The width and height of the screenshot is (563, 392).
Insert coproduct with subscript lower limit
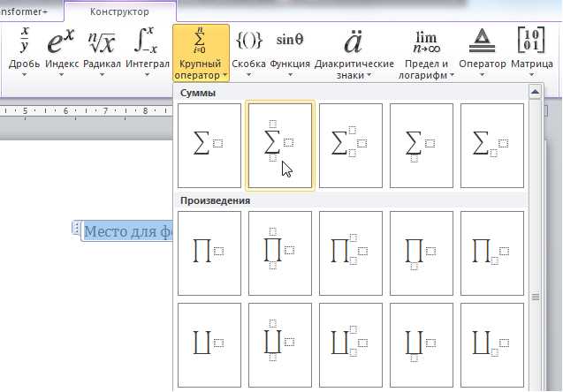click(x=492, y=345)
